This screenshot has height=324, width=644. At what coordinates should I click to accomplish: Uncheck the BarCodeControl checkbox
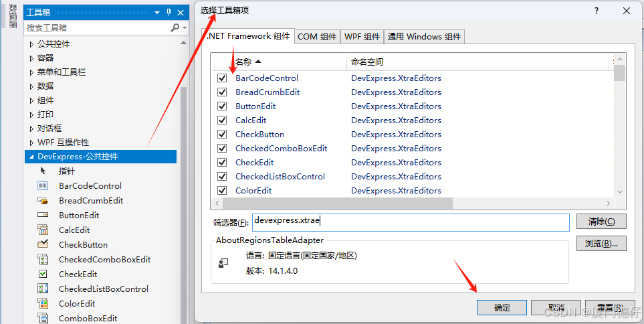point(222,78)
